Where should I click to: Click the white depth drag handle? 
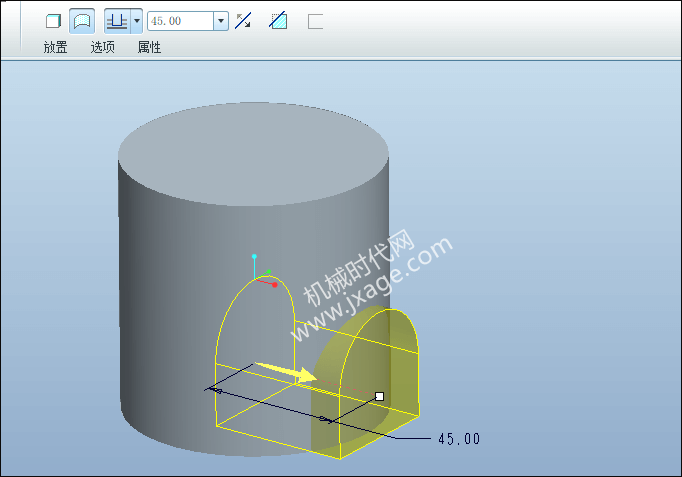tap(379, 396)
